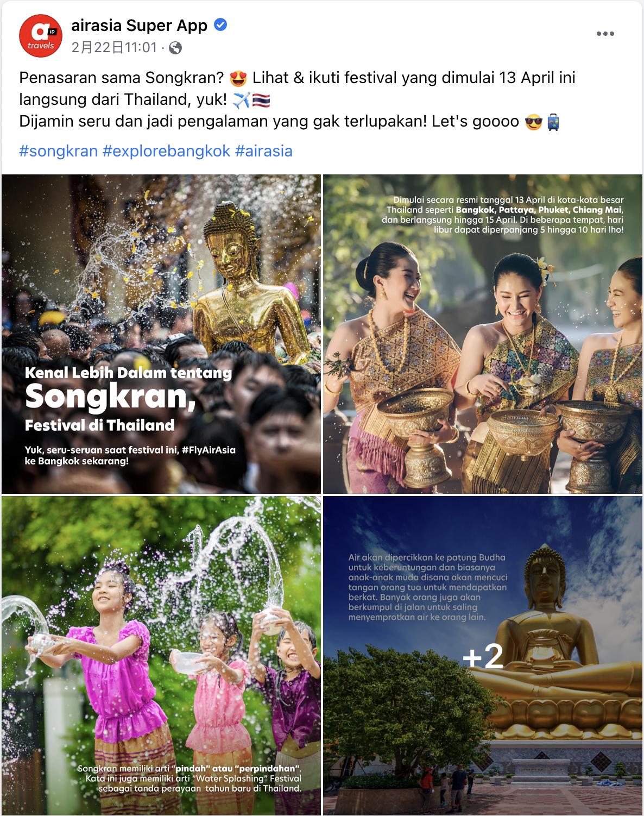Click the post timestamp 2月22日11:01

(114, 48)
